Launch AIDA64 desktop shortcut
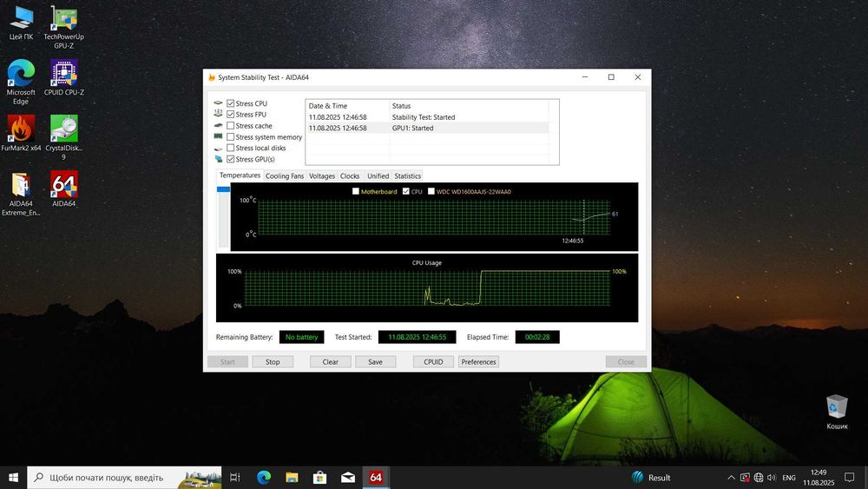Viewport: 868px width, 489px height. pyautogui.click(x=63, y=188)
